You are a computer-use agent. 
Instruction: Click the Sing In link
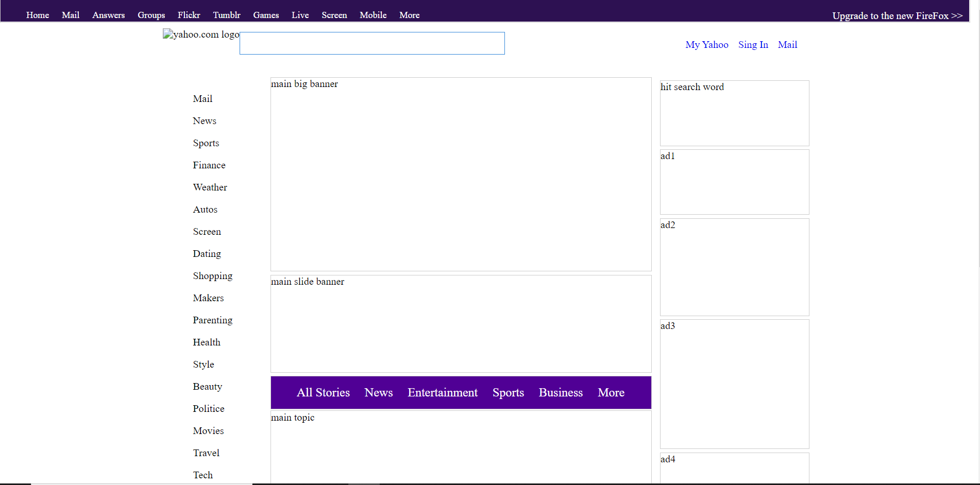[x=753, y=45]
